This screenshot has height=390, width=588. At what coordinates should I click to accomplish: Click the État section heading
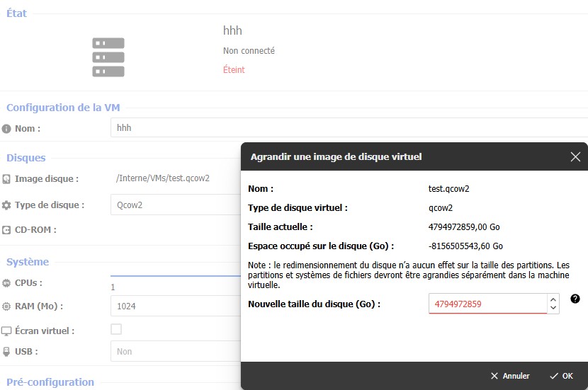coord(16,13)
